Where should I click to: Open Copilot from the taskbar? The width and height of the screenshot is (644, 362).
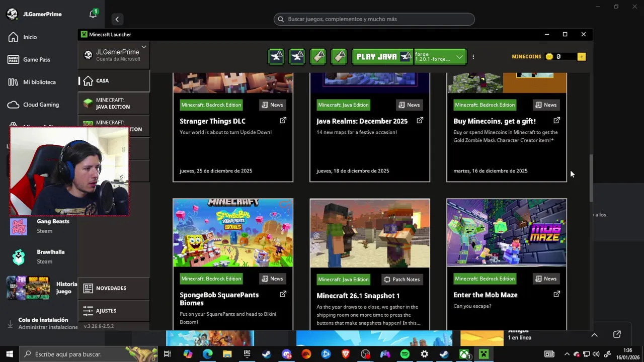click(x=188, y=354)
